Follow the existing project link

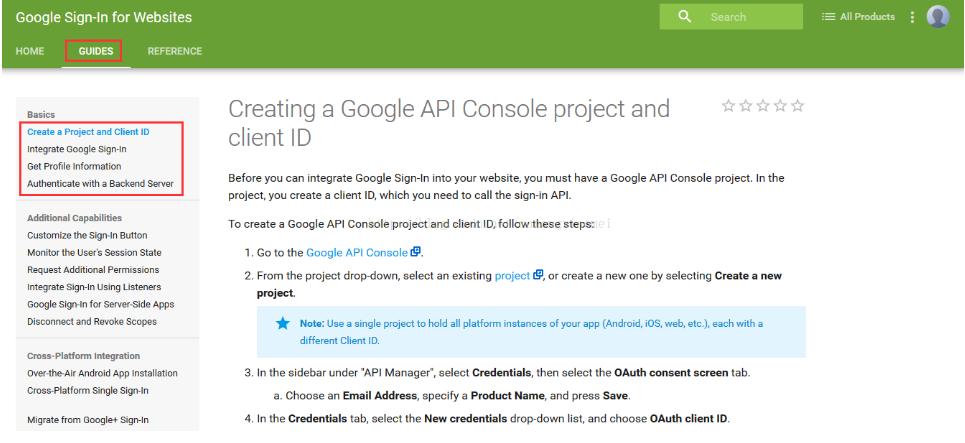(x=511, y=276)
